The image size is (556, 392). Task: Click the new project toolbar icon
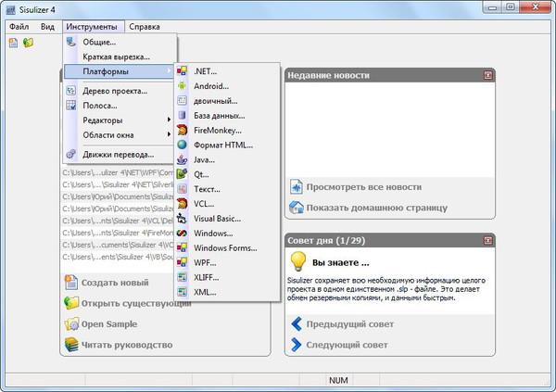(x=13, y=44)
